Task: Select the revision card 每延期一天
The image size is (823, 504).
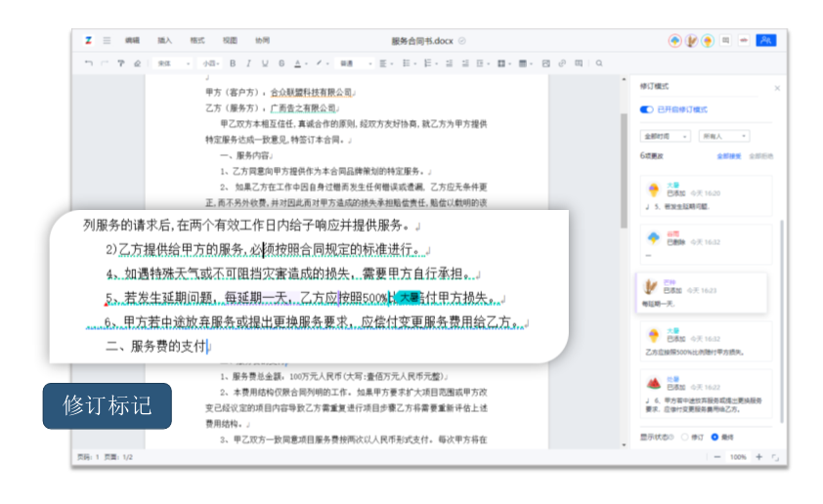Action: click(x=701, y=293)
